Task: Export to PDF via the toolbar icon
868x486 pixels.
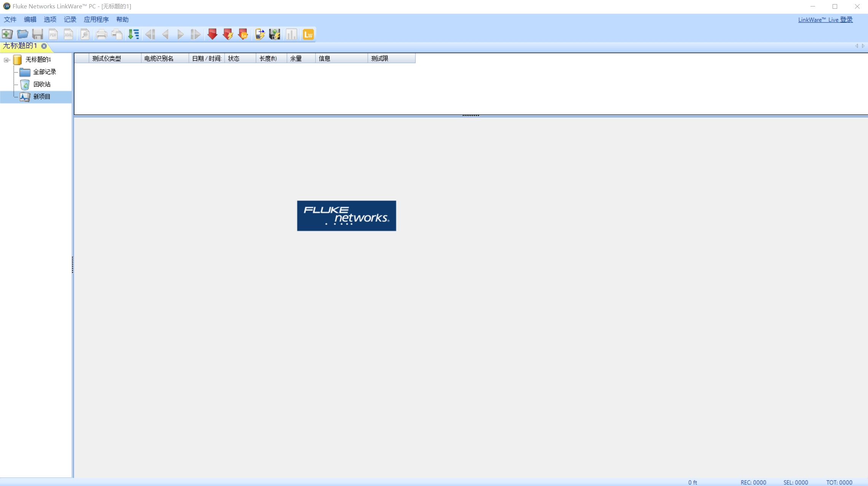Action: click(x=53, y=34)
